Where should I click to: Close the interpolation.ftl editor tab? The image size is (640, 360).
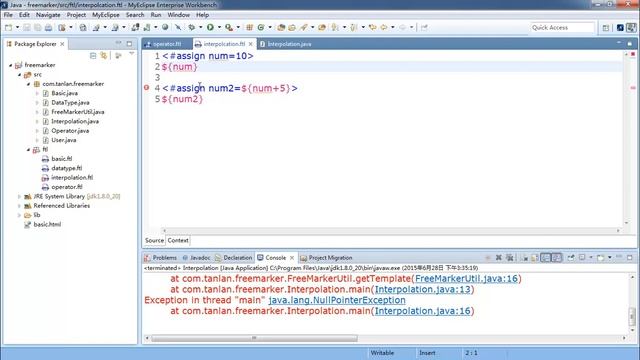coord(250,44)
